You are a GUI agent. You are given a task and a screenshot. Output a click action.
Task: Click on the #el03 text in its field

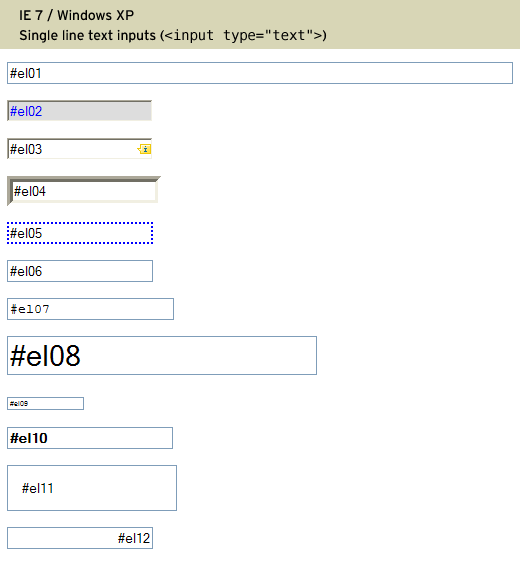26,149
